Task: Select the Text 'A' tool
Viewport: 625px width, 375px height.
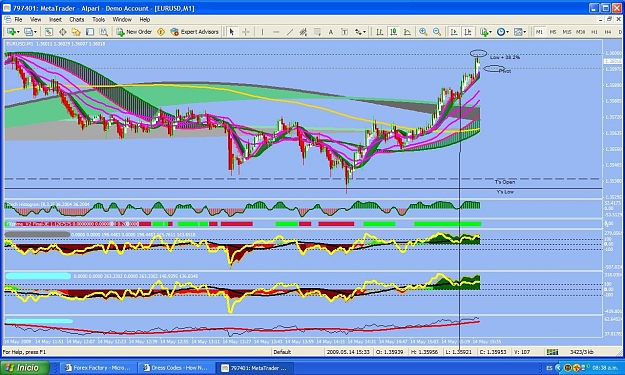Action: click(331, 32)
